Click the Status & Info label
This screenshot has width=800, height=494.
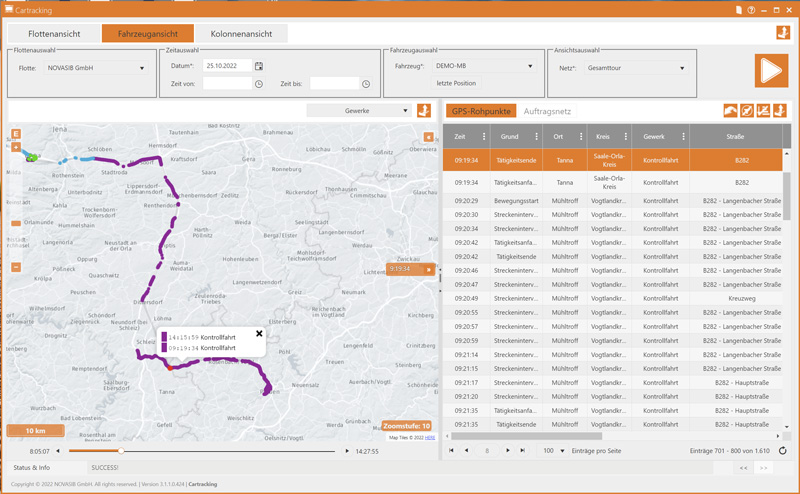32,467
